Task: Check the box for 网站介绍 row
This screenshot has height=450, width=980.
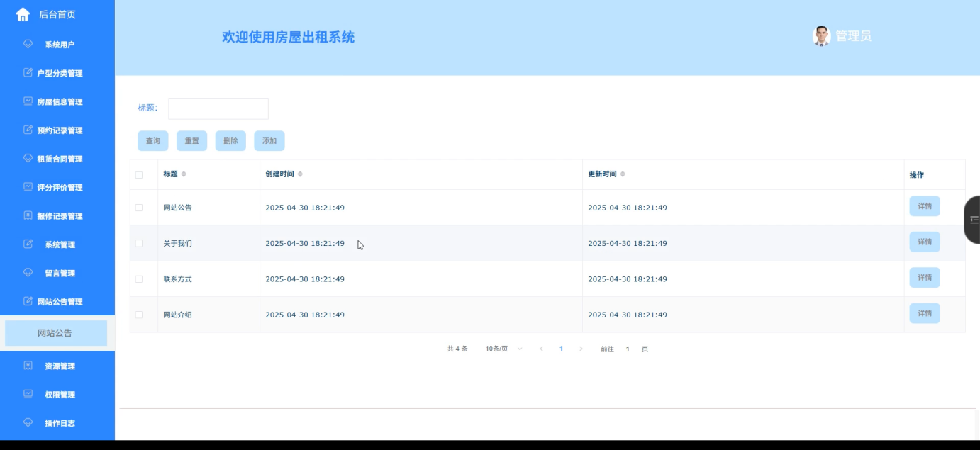Action: 139,315
